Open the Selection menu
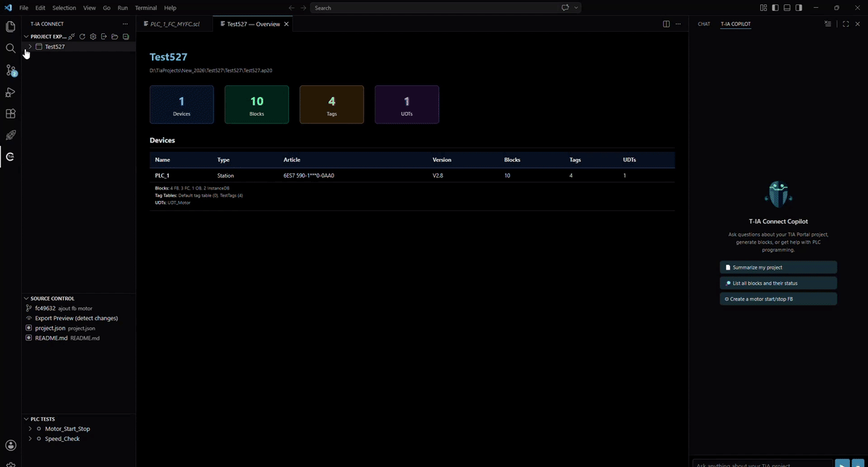Screen dimensions: 868x467 click(x=64, y=8)
